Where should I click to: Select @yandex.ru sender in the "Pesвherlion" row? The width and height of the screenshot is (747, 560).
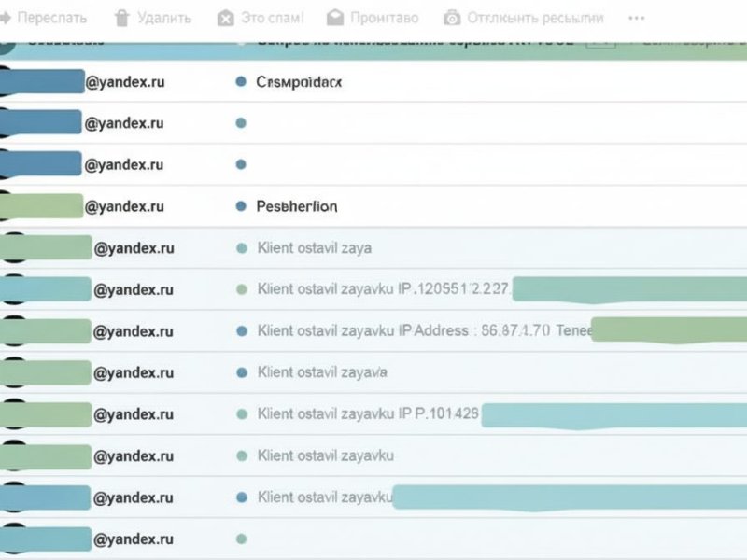[x=124, y=206]
